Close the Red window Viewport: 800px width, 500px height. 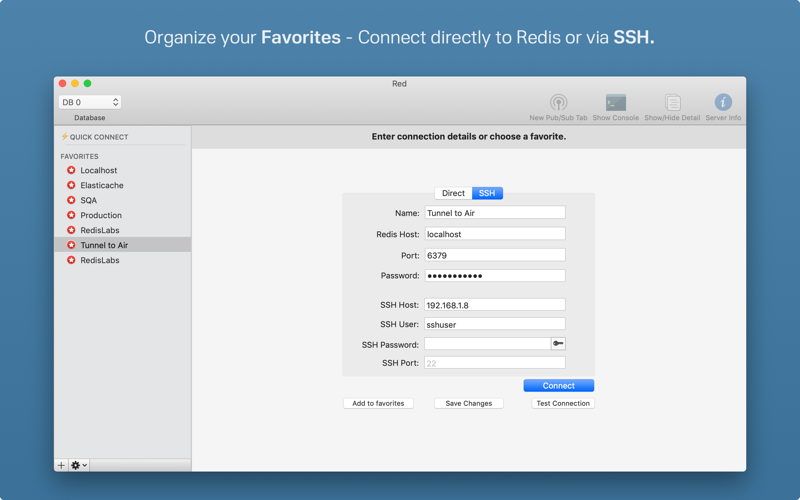point(63,83)
